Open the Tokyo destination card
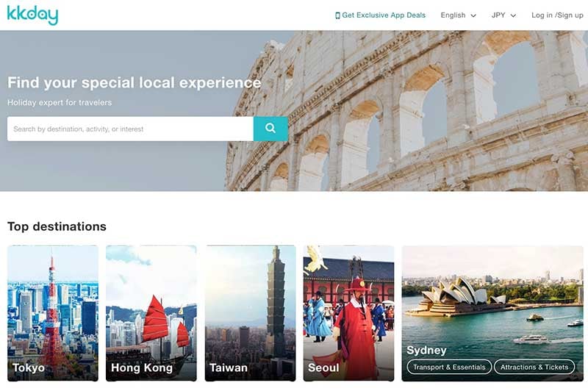Image resolution: width=588 pixels, height=391 pixels. (x=53, y=313)
